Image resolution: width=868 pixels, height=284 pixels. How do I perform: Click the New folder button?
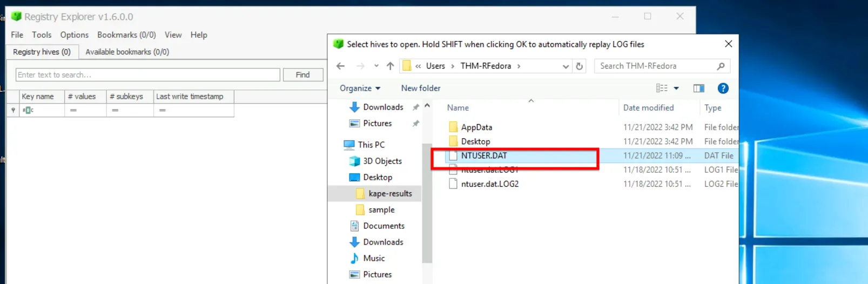(420, 89)
